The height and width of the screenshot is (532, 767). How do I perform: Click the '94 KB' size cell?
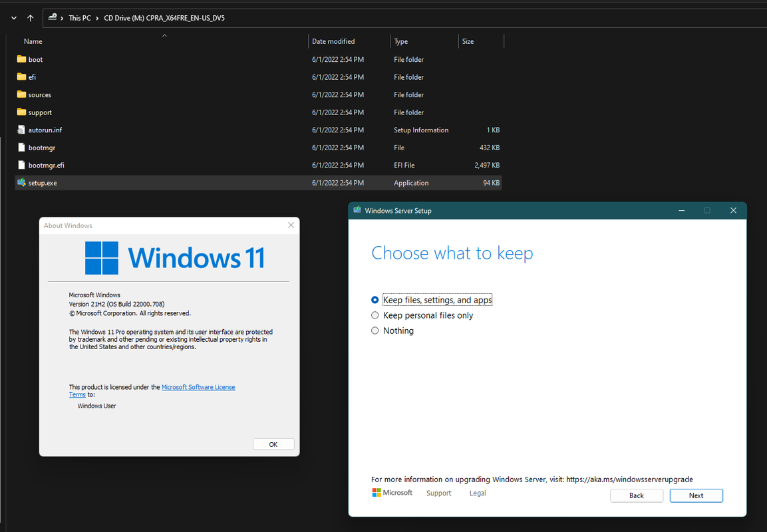(492, 183)
